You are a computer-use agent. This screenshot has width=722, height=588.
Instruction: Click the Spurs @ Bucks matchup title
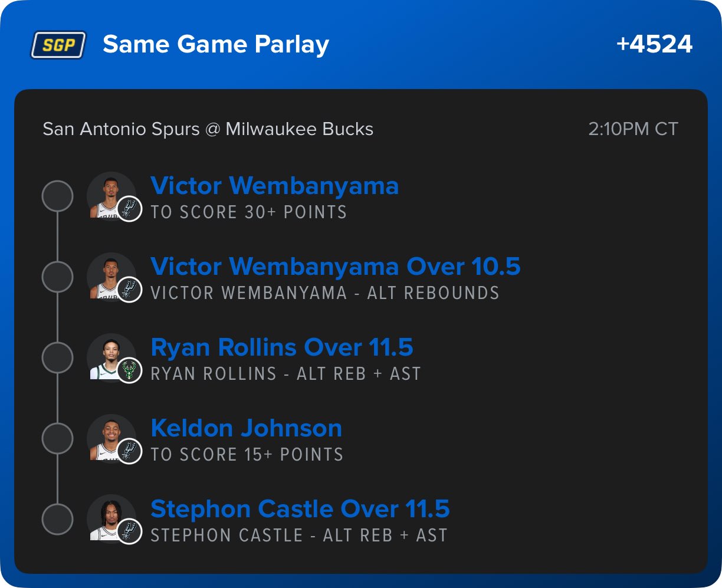coord(208,129)
